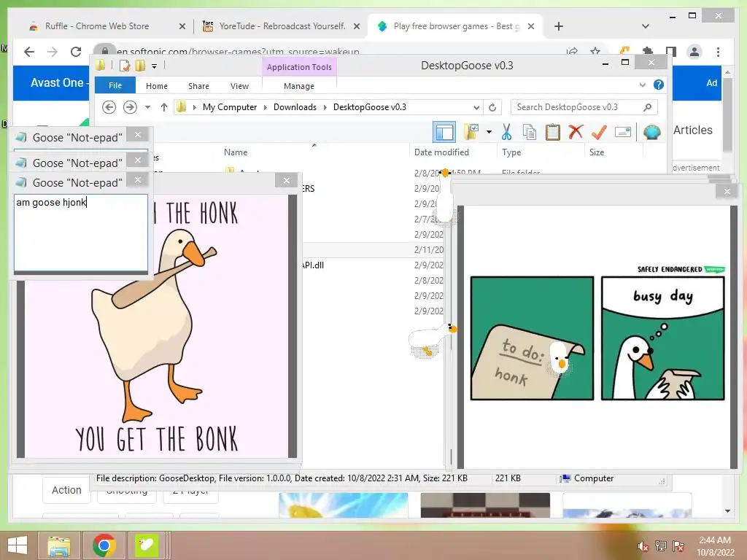
Task: Open Chrome profile avatar icon
Action: pyautogui.click(x=694, y=52)
